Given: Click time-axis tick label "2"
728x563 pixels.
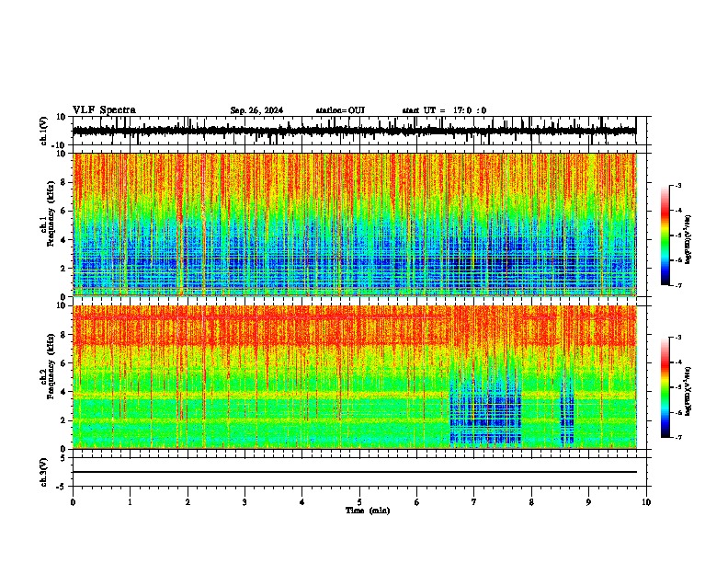Looking at the screenshot, I should tap(188, 502).
